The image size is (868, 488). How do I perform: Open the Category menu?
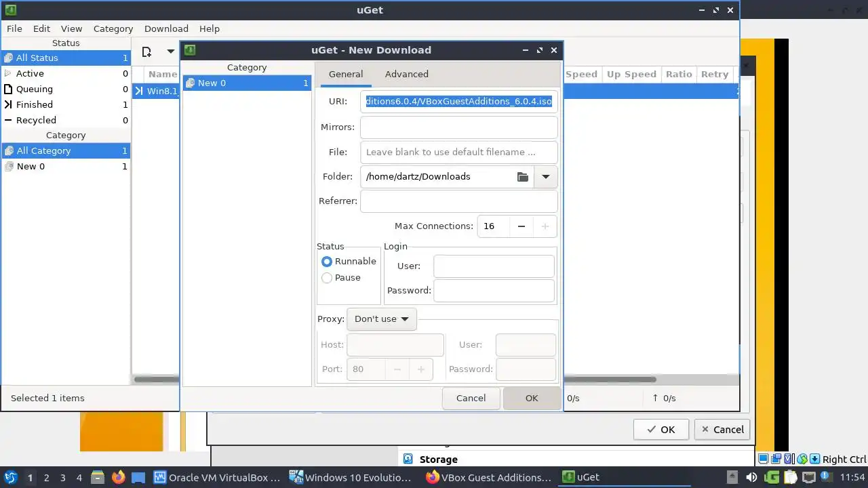click(x=113, y=28)
